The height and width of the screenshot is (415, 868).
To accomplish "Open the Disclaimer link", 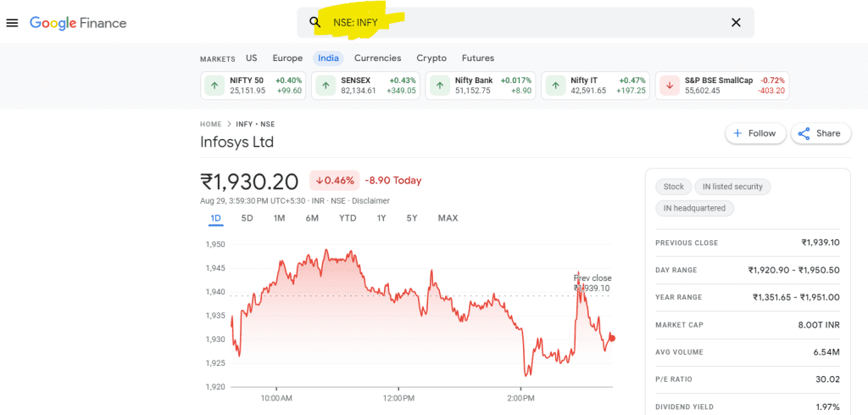I will pyautogui.click(x=370, y=201).
